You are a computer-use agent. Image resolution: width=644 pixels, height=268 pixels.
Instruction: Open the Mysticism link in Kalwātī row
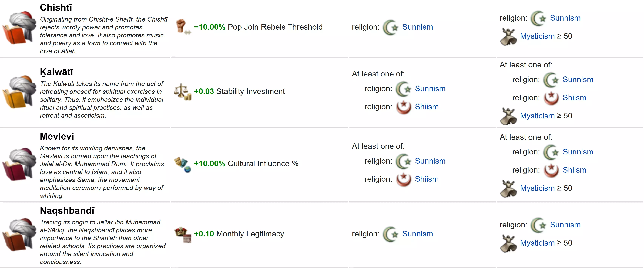pyautogui.click(x=537, y=116)
